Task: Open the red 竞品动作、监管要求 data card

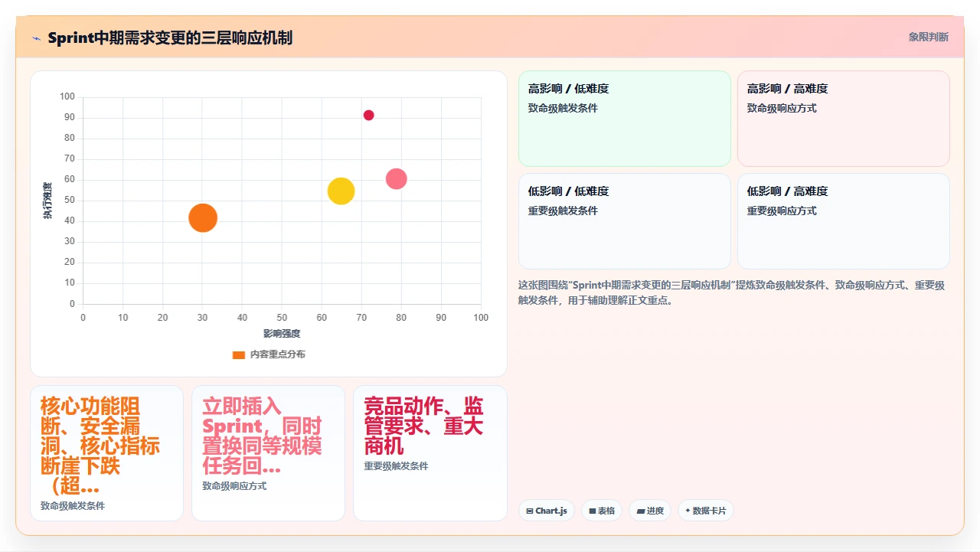Action: coord(430,453)
